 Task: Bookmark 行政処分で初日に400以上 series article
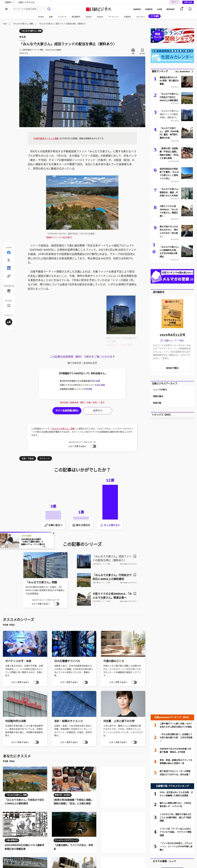[x=135, y=575]
